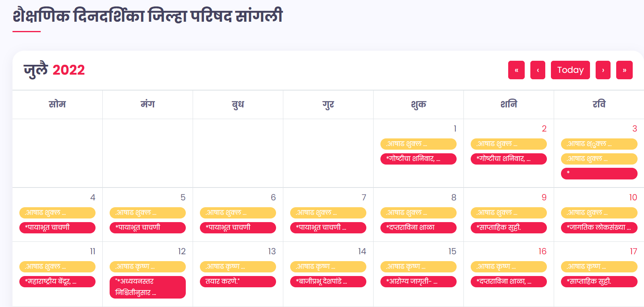644x307 pixels.
Task: Open साप्ताहिक सुट्टी event on July 9
Action: pos(509,227)
